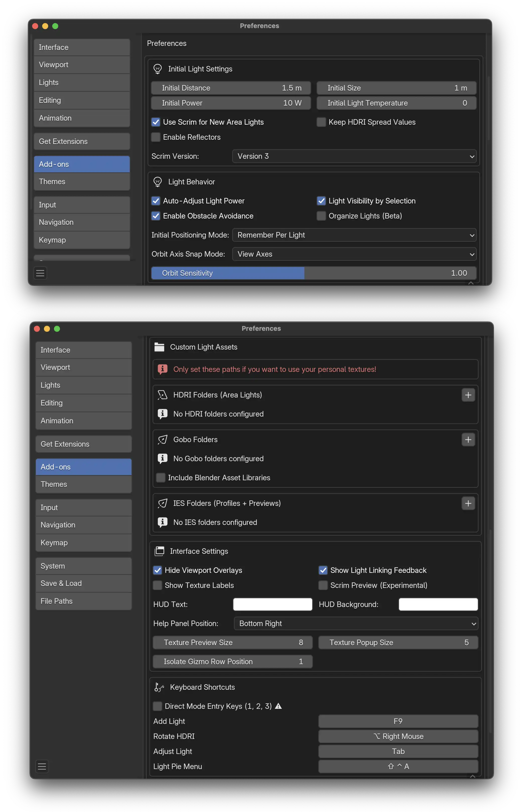Viewport: 520px width, 812px height.
Task: Click the plus icon to add a Gobo folder
Action: 468,439
